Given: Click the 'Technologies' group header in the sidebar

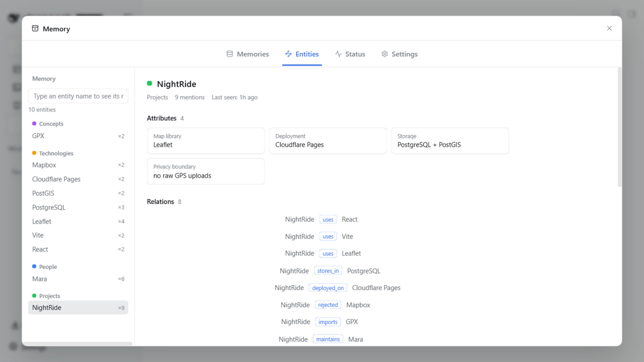Looking at the screenshot, I should (56, 153).
